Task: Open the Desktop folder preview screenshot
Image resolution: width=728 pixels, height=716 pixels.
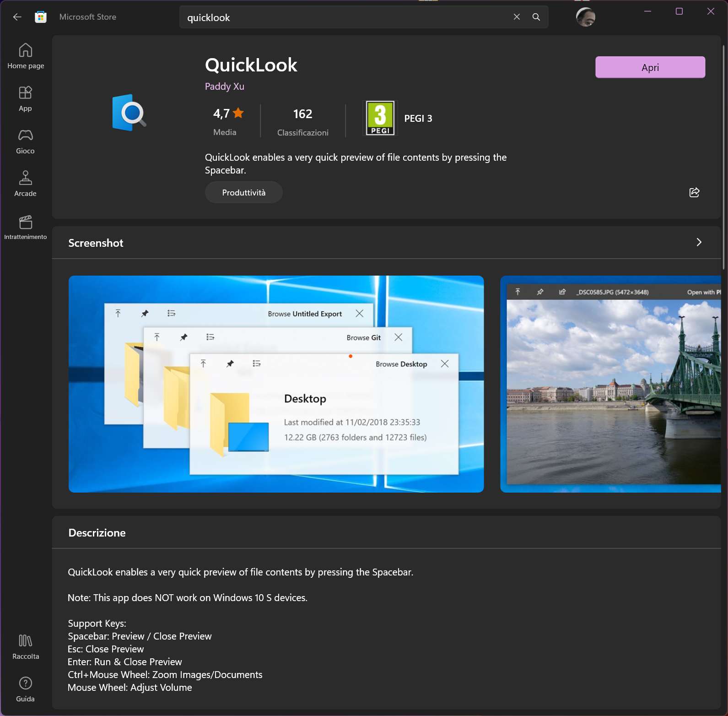Action: click(x=276, y=384)
